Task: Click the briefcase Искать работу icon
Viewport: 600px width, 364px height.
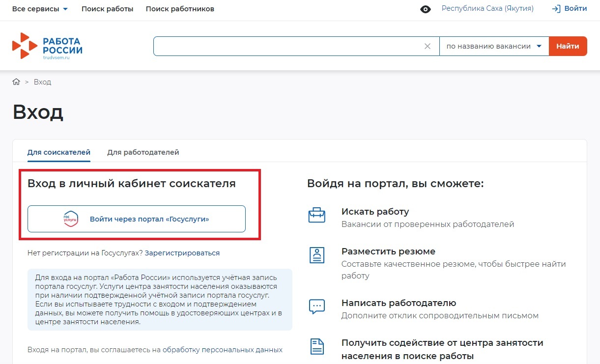Action: pos(316,215)
